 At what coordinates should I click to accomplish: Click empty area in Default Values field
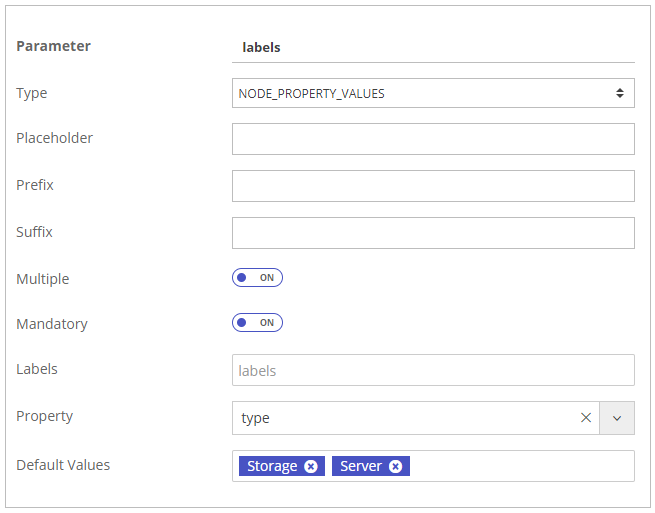(520, 467)
